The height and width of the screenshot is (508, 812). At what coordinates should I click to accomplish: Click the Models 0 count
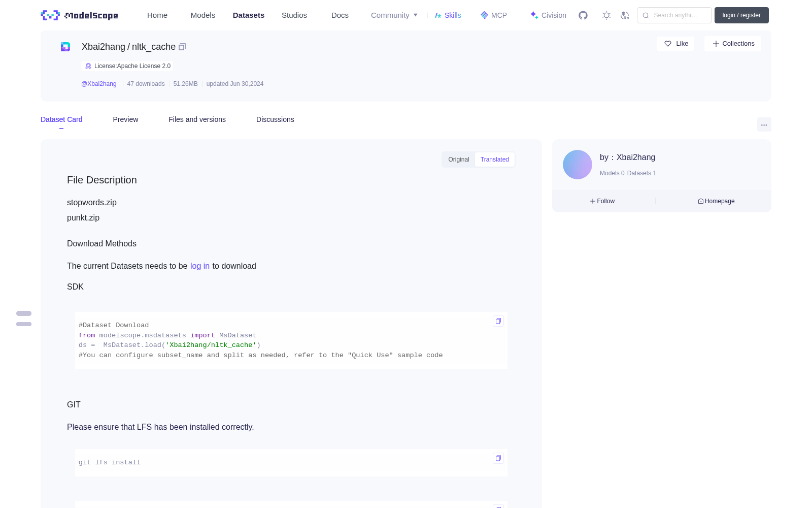point(612,173)
